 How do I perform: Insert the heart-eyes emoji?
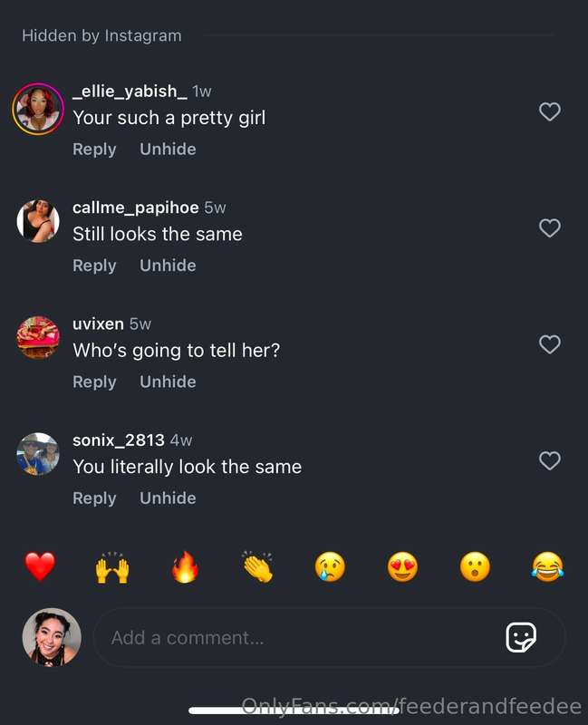402,567
